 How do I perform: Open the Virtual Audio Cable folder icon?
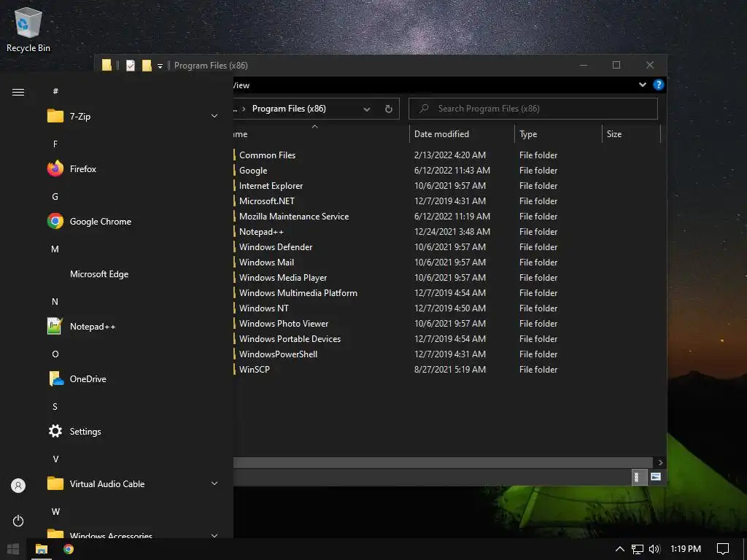click(x=55, y=483)
